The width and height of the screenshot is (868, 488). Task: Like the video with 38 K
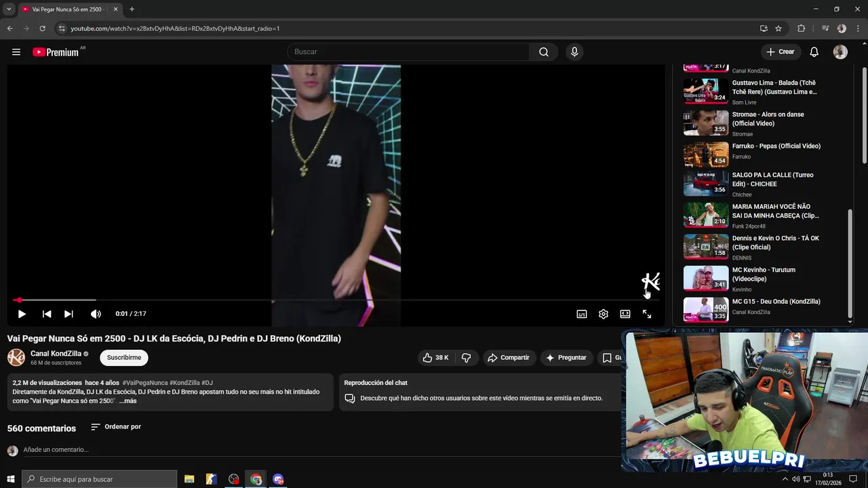click(435, 357)
